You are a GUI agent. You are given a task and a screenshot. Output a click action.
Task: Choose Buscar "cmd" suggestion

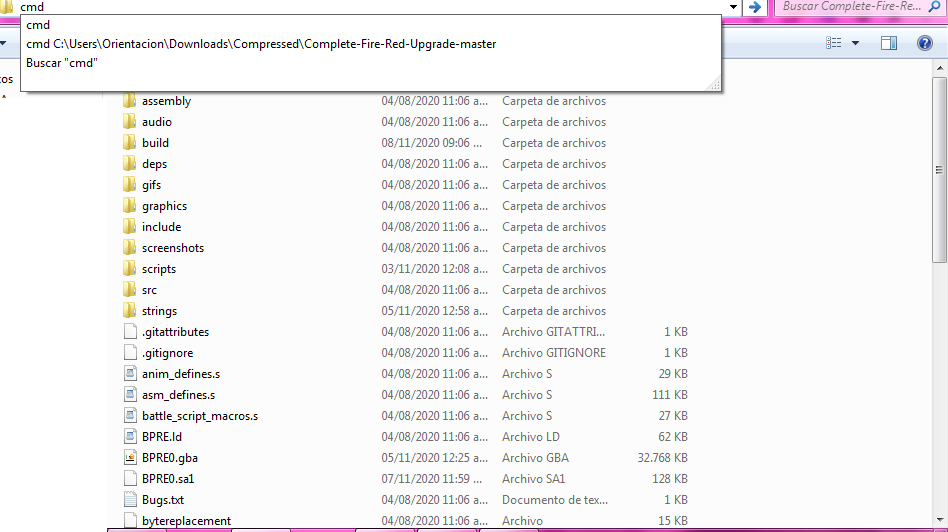click(62, 62)
